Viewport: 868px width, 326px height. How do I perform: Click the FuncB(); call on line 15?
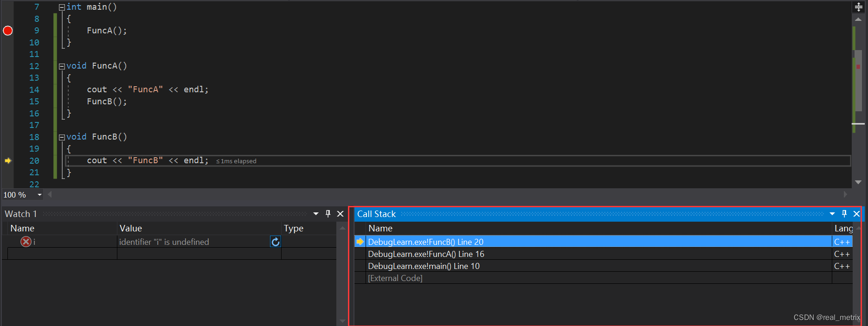pyautogui.click(x=107, y=102)
